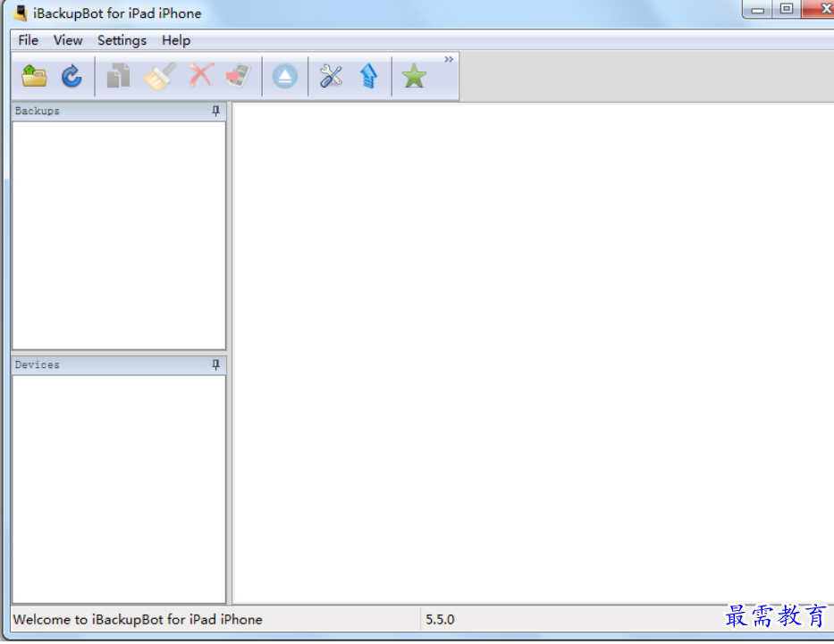Open the File menu
This screenshot has width=834, height=644.
click(x=29, y=40)
